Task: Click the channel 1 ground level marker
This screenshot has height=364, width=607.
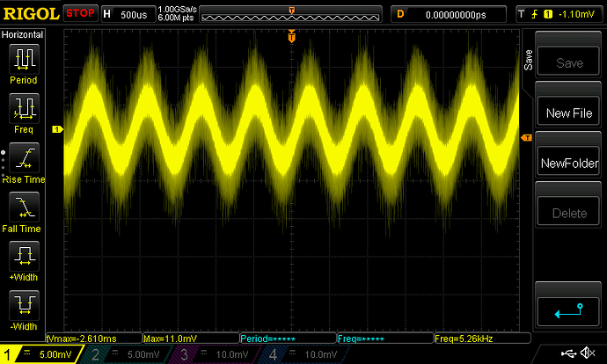Action: (x=57, y=129)
